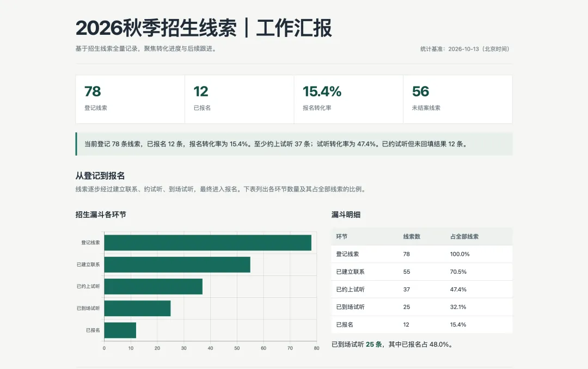Click the chart axis label 登记线索

[90, 243]
